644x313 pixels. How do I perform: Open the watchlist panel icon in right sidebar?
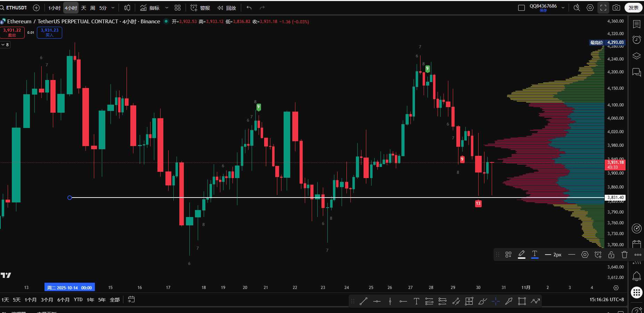point(636,24)
